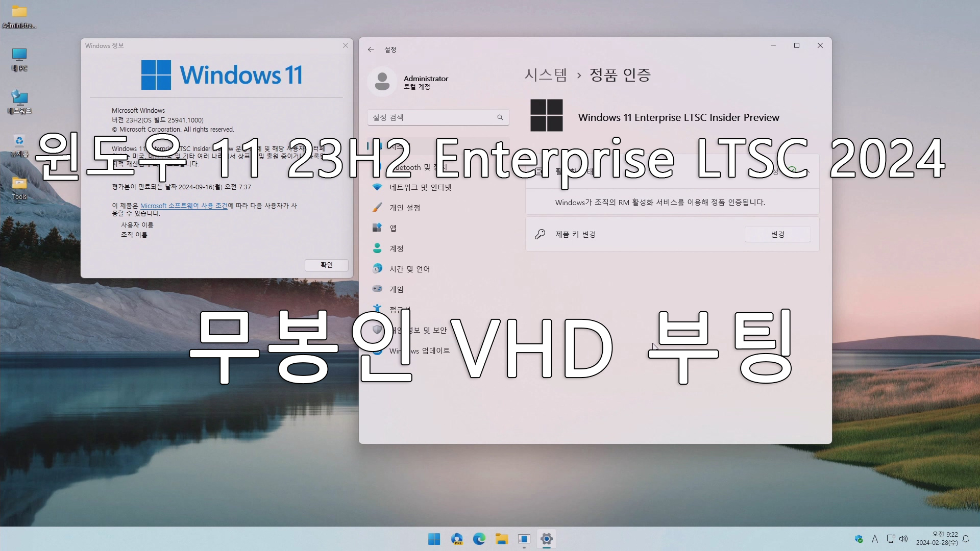
Task: Click the 시스템 breadcrumb link
Action: pyautogui.click(x=546, y=75)
